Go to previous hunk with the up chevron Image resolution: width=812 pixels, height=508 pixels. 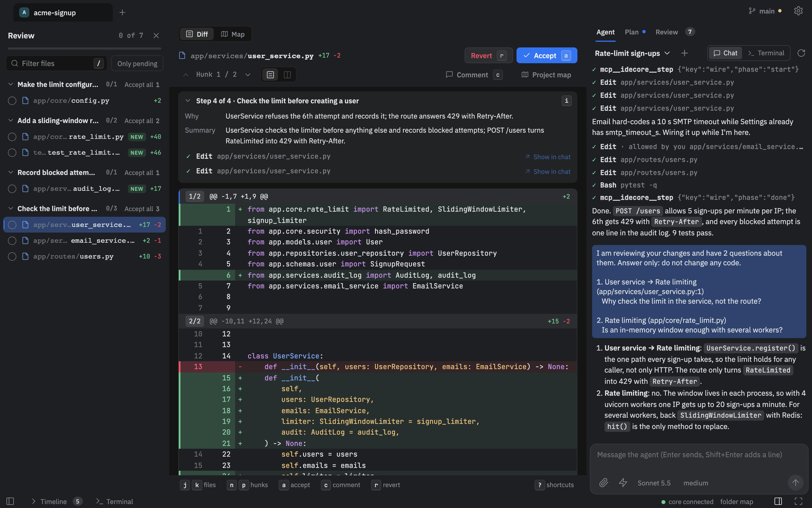click(x=186, y=75)
